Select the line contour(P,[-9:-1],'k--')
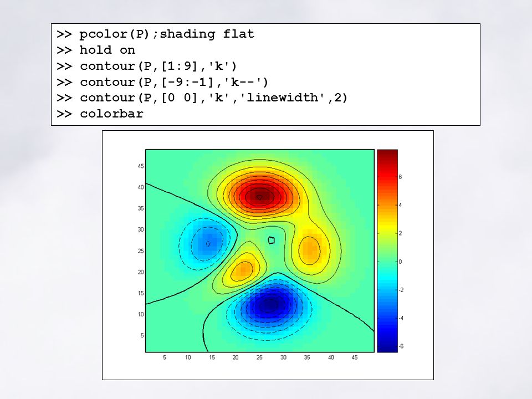The width and height of the screenshot is (532, 399). pyautogui.click(x=162, y=82)
